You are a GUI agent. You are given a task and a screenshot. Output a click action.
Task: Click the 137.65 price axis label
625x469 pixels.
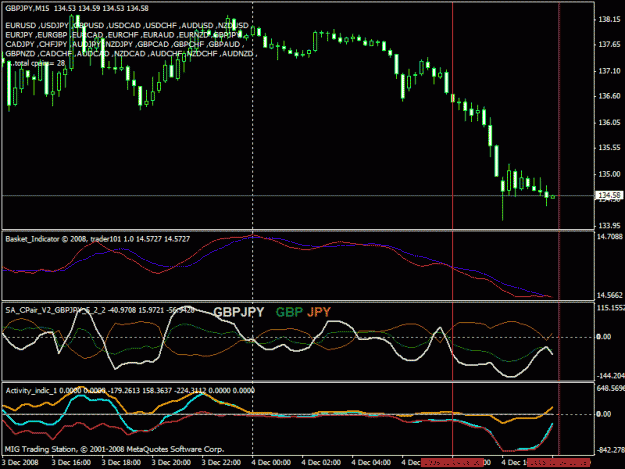(609, 44)
